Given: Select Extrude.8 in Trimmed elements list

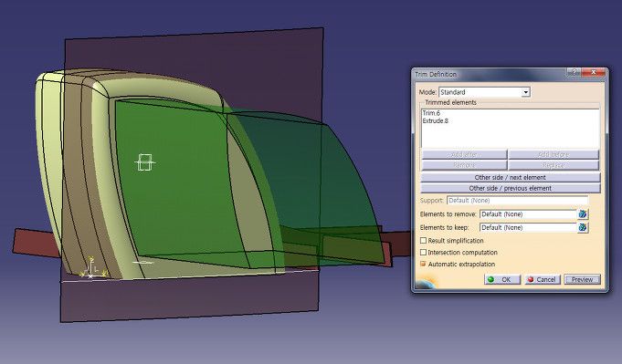Looking at the screenshot, I should [x=436, y=120].
